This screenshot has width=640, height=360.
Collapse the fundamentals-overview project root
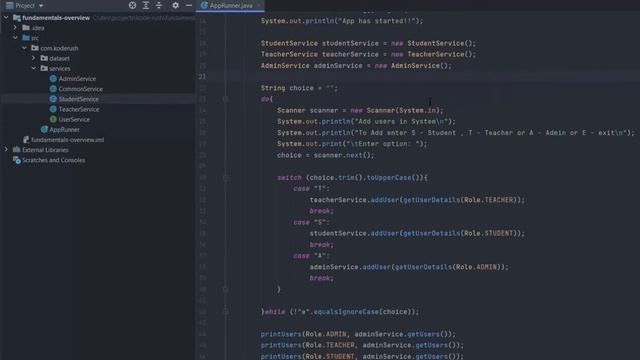pos(6,18)
